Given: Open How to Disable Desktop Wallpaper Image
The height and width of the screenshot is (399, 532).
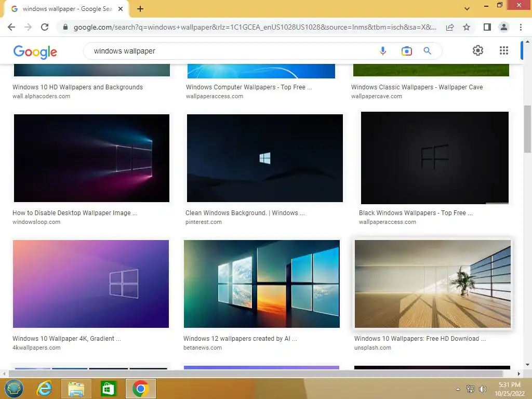Looking at the screenshot, I should 75,213.
